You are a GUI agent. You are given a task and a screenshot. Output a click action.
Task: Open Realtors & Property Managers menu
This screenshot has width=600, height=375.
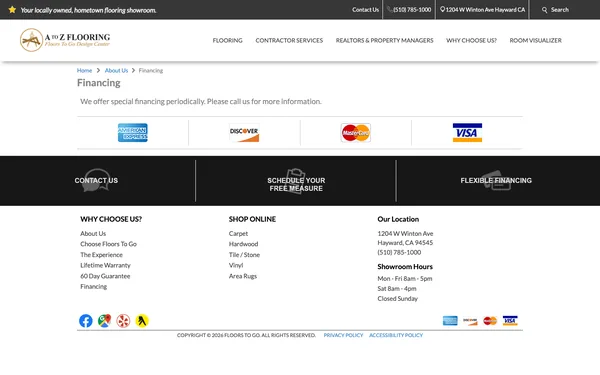(x=385, y=40)
